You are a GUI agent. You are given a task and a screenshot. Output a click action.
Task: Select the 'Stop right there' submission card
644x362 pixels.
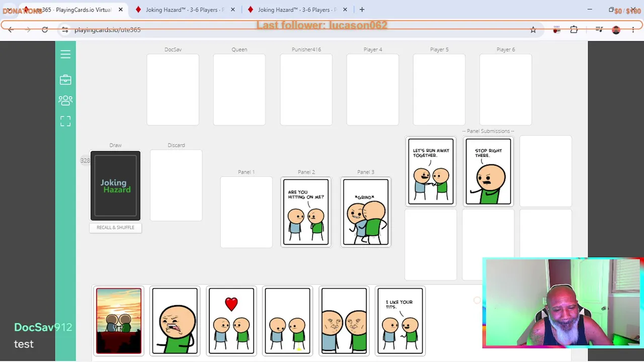pos(488,171)
